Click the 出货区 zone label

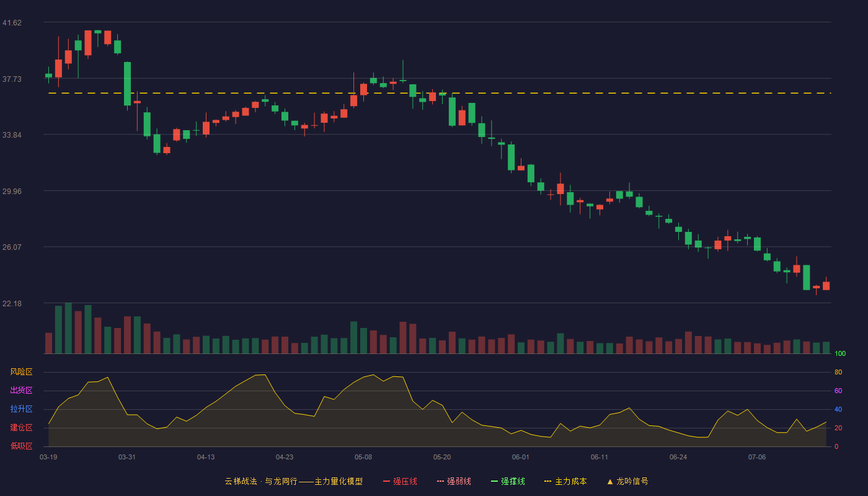(x=22, y=391)
